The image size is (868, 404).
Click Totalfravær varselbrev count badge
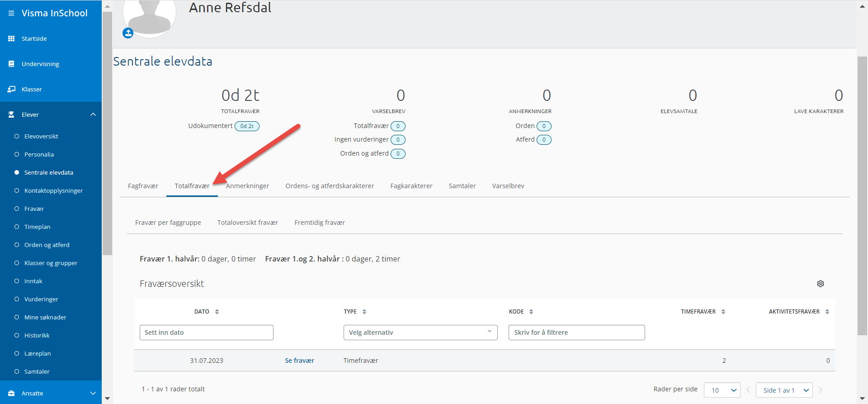click(398, 126)
